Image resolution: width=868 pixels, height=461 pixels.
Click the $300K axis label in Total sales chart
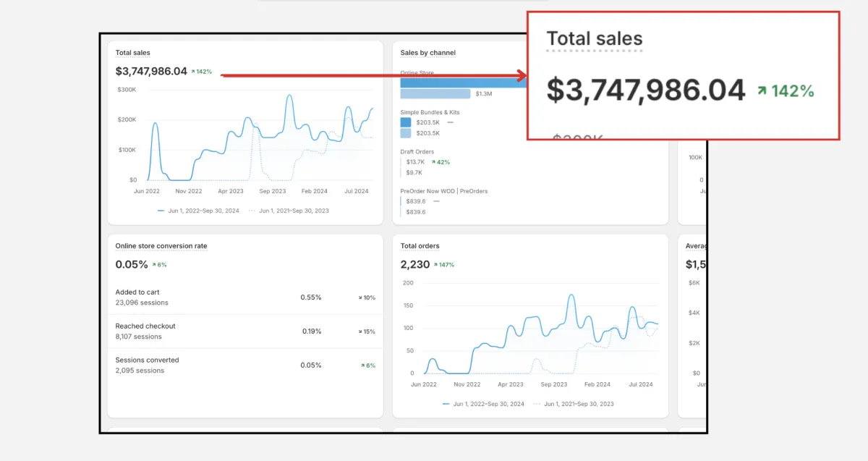point(127,89)
